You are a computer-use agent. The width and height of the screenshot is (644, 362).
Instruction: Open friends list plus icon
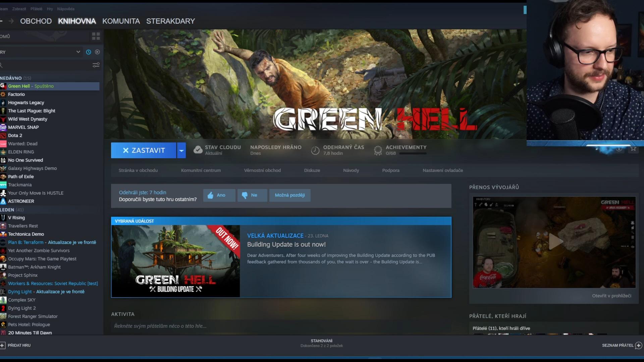tap(639, 345)
